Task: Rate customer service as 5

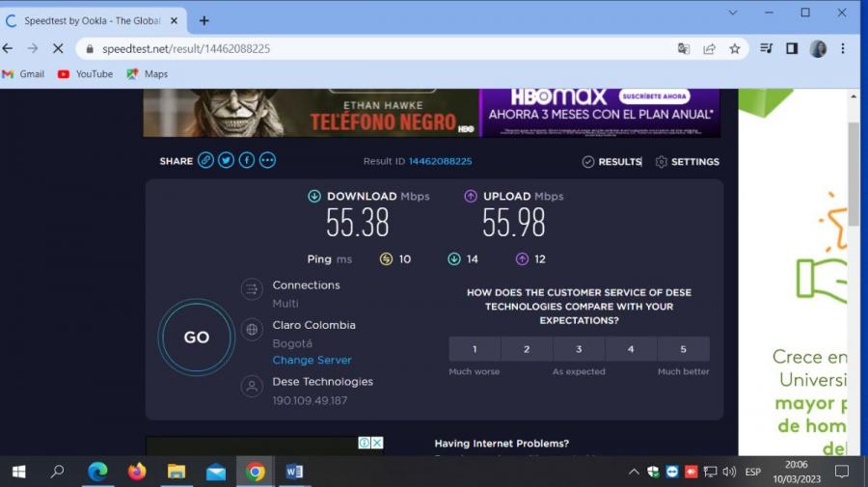Action: [683, 349]
